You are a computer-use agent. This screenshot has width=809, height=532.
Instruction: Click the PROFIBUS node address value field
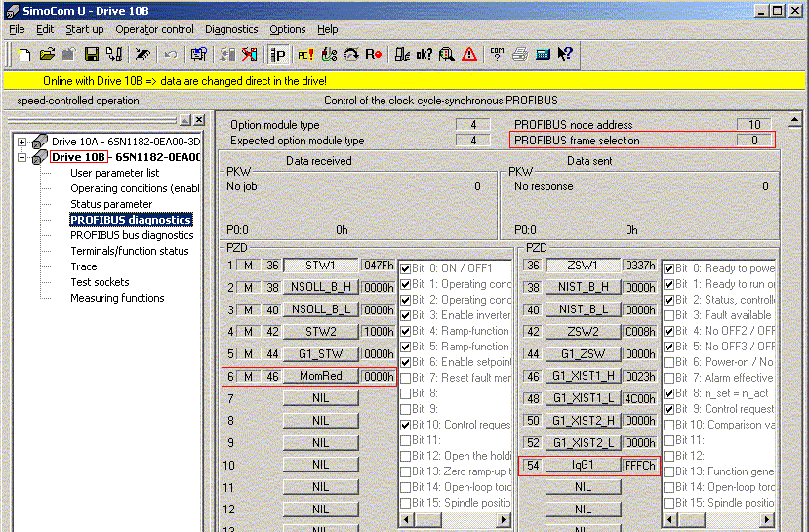point(754,125)
